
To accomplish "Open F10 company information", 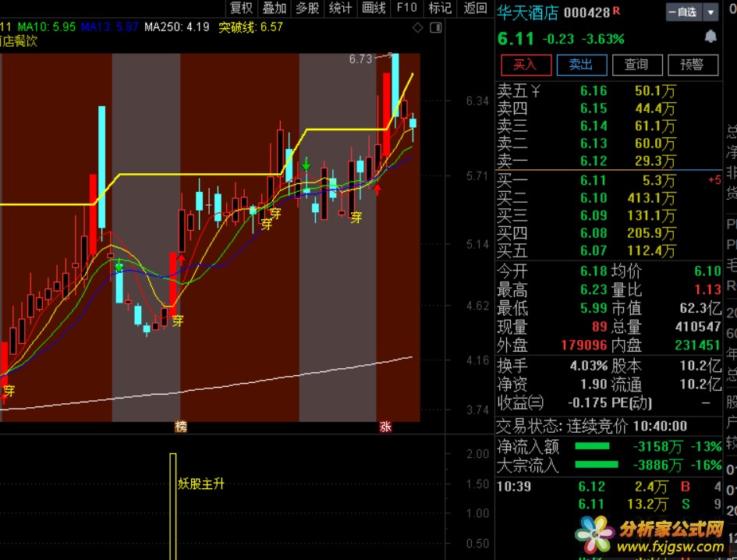I will point(406,8).
